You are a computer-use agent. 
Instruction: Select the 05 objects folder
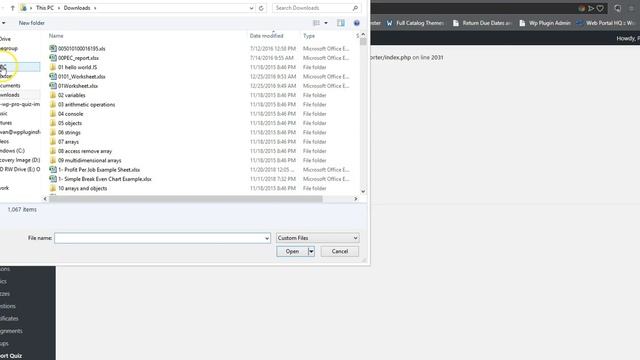coord(70,123)
